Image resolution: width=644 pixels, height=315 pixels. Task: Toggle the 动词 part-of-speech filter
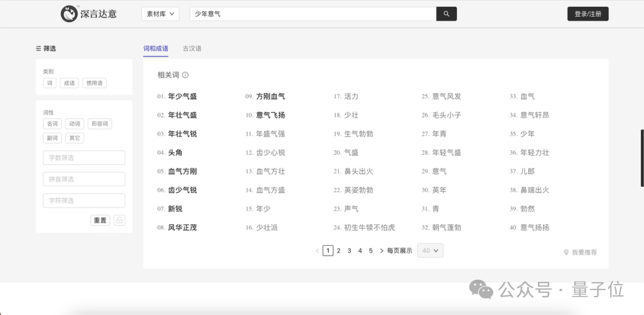coord(75,124)
